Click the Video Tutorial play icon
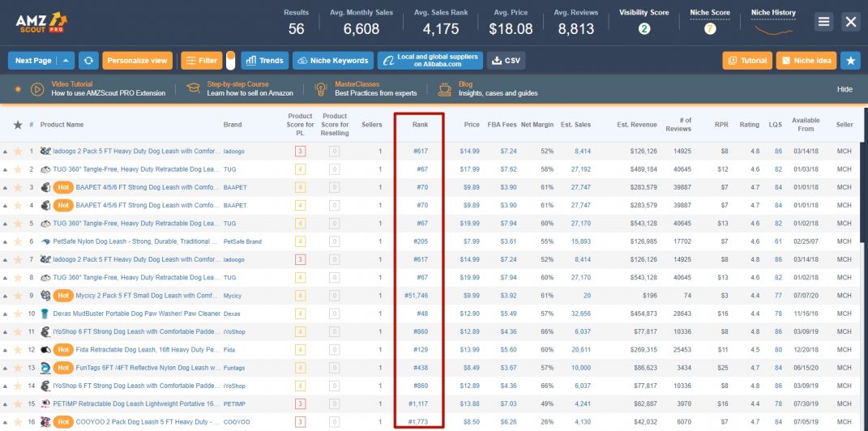Viewport: 868px width, 431px height. coord(37,89)
